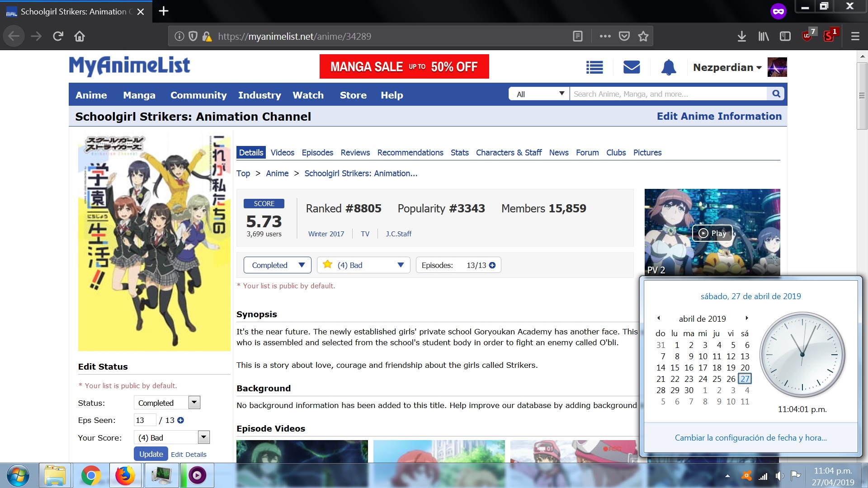Click the Update button
868x488 pixels.
click(x=151, y=454)
